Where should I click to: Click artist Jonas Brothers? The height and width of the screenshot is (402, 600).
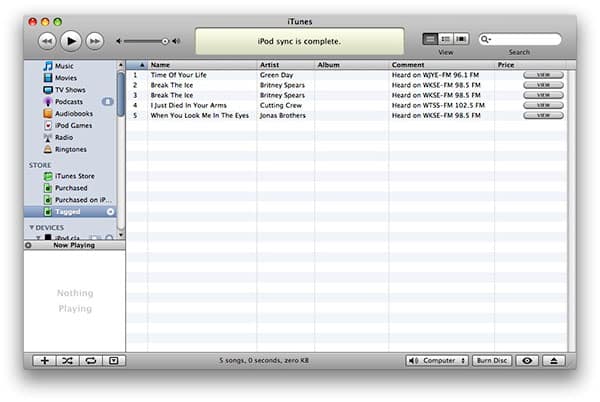[282, 116]
